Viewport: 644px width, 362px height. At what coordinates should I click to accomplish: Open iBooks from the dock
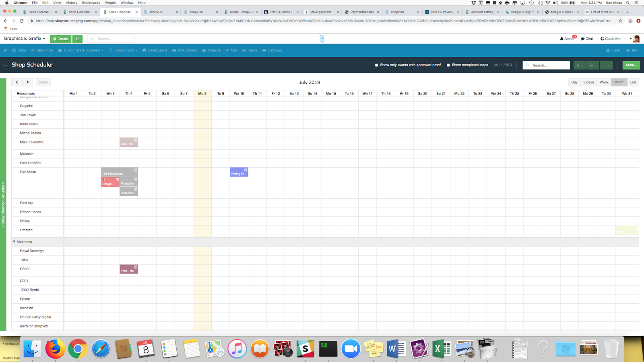260,348
